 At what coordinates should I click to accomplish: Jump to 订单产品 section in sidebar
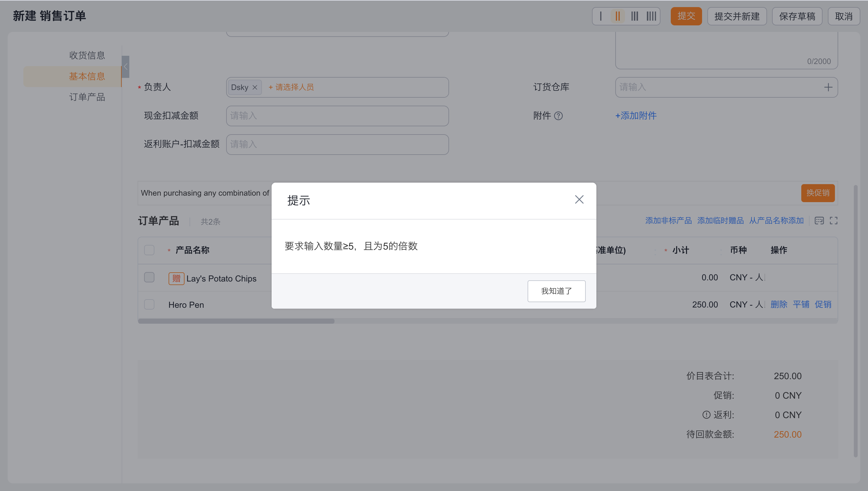click(87, 97)
